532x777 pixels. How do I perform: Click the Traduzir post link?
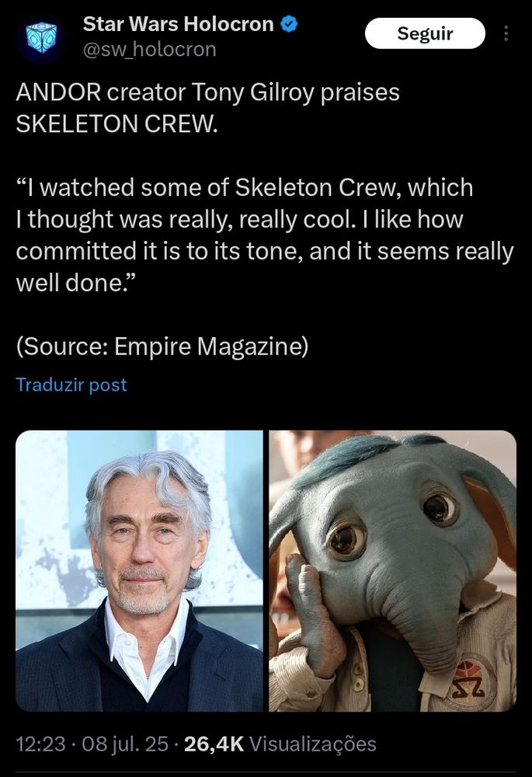[71, 385]
